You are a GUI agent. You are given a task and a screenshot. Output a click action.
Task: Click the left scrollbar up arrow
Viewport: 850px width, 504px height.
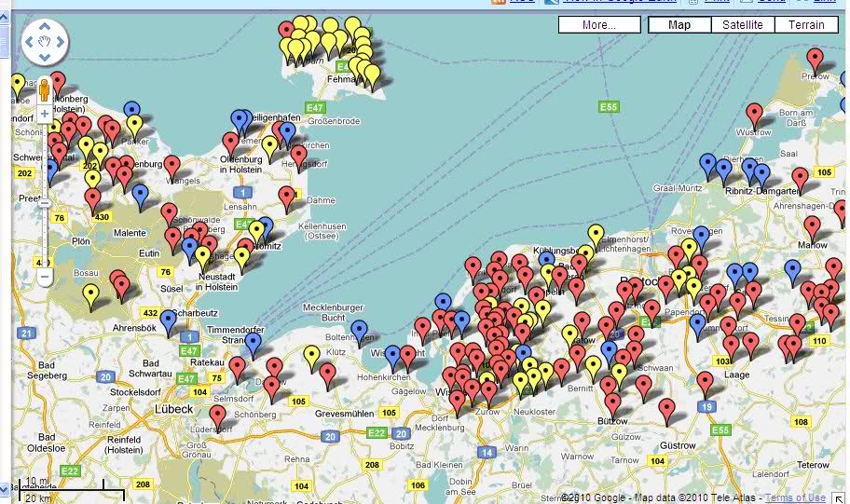click(5, 18)
